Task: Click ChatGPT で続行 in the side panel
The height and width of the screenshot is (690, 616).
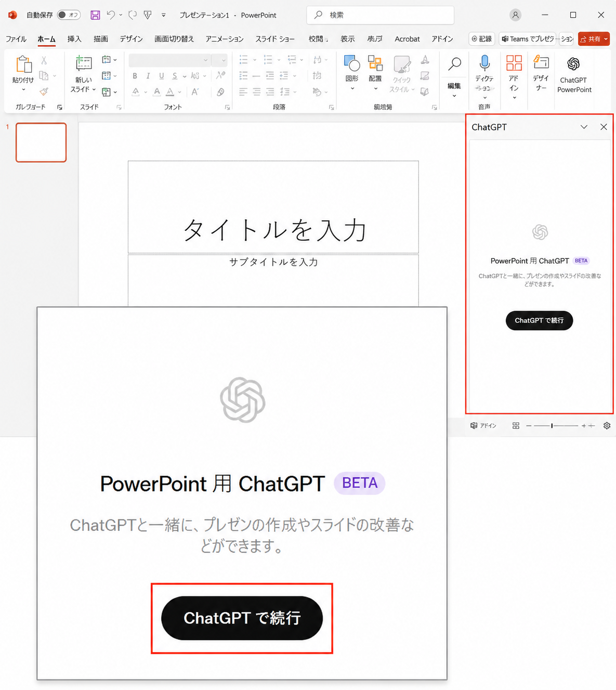Action: click(x=539, y=320)
